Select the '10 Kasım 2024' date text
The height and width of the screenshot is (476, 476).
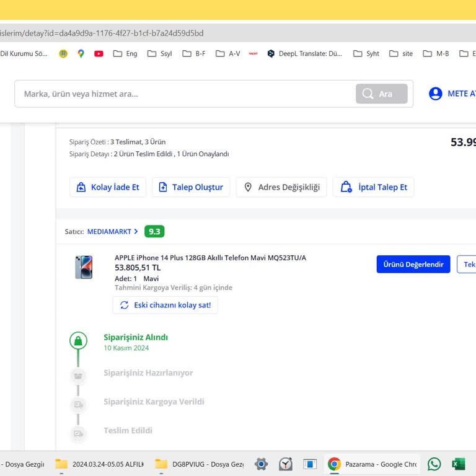tap(126, 348)
